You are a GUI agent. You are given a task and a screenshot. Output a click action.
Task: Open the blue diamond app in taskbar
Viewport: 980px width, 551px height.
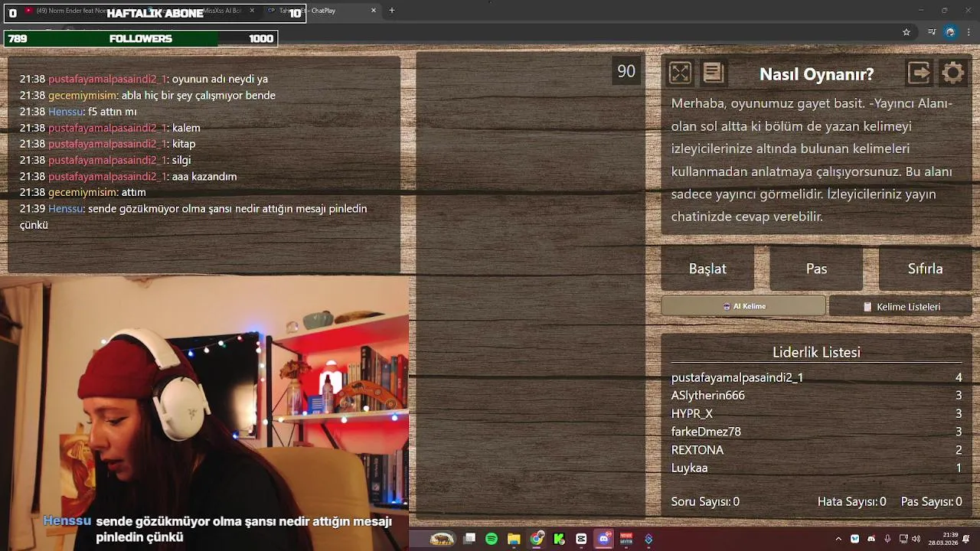(648, 539)
